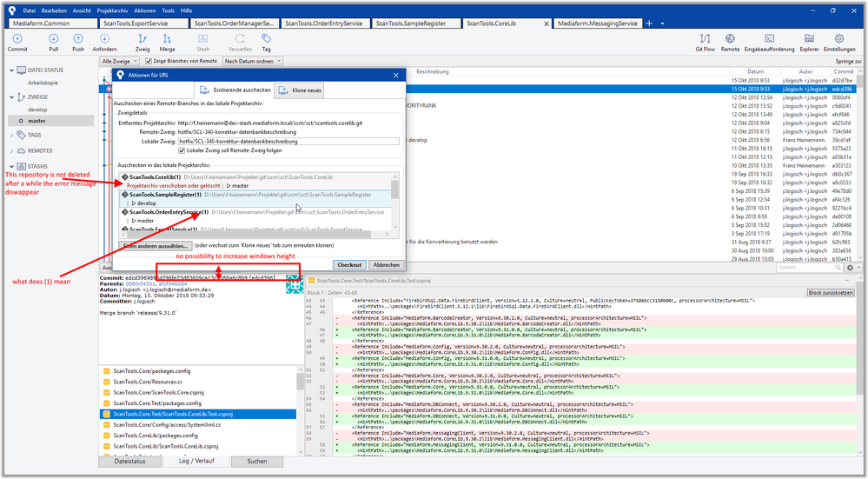Select ScanTools.SampleRegister(1) repository entry

coord(255,199)
